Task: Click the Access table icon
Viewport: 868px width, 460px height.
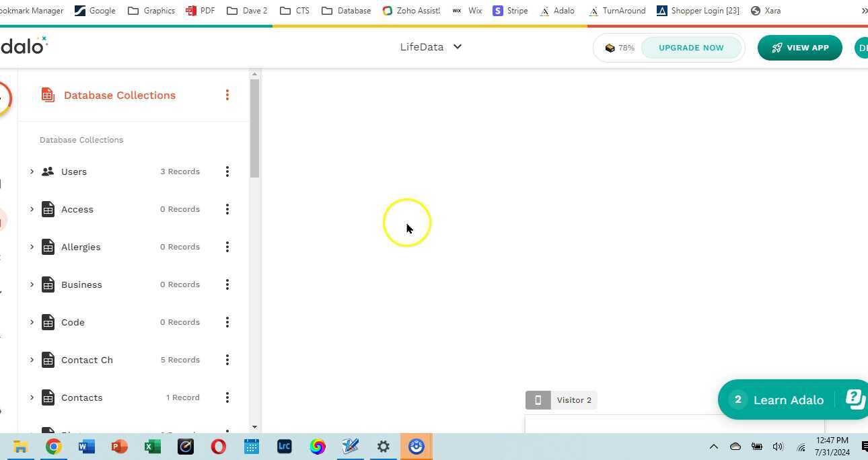Action: 48,209
